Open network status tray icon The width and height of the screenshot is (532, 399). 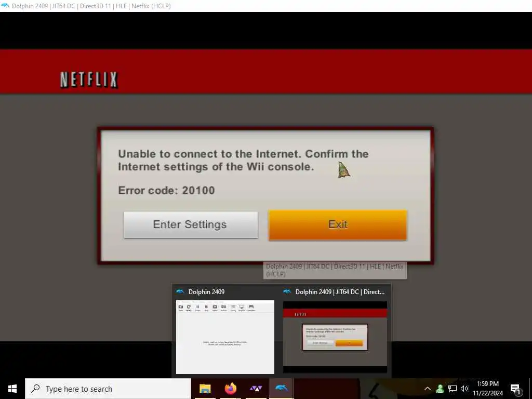(x=453, y=389)
